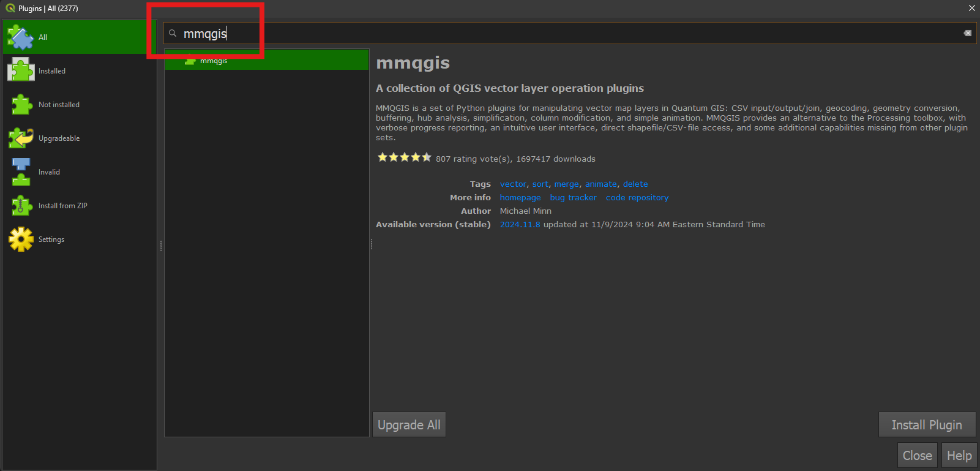980x471 pixels.
Task: Click the Not installed puzzle icon
Action: 21,105
